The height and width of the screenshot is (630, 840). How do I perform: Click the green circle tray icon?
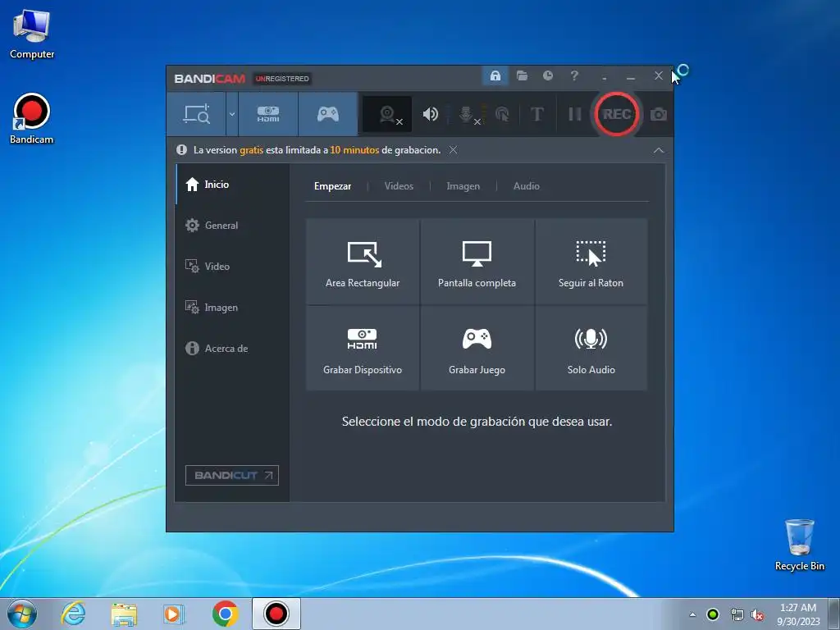pyautogui.click(x=713, y=614)
